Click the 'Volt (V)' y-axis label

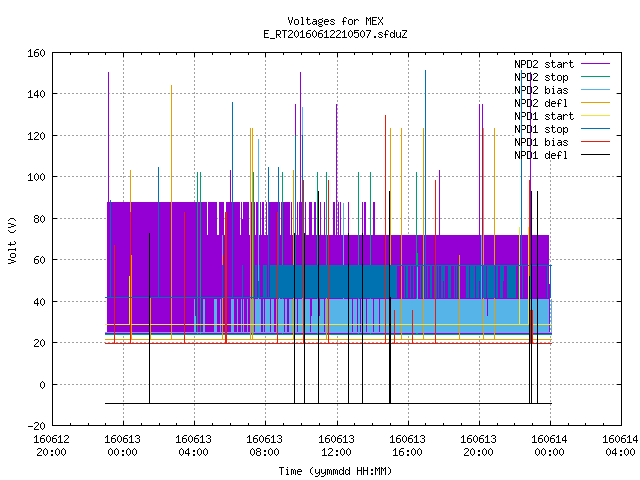(13, 240)
